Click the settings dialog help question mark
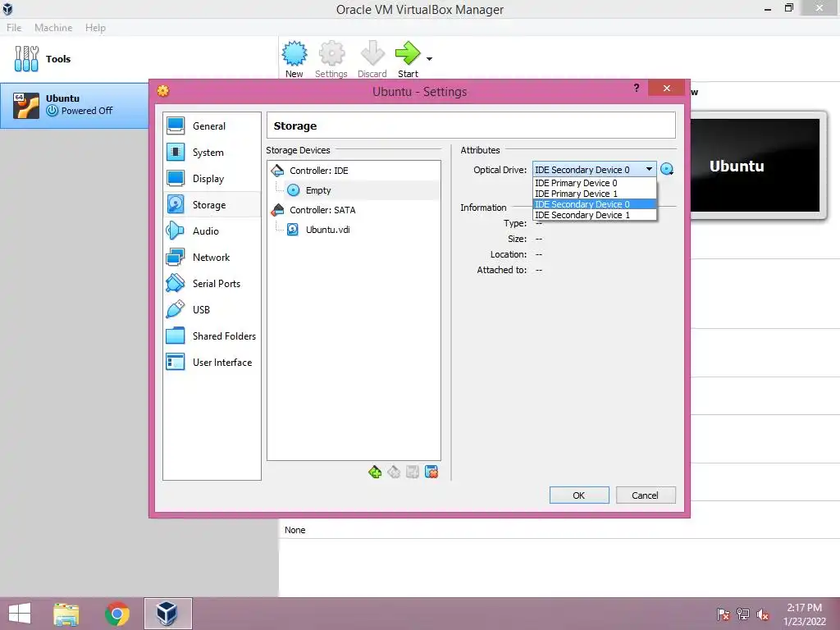The height and width of the screenshot is (630, 840). [x=637, y=88]
